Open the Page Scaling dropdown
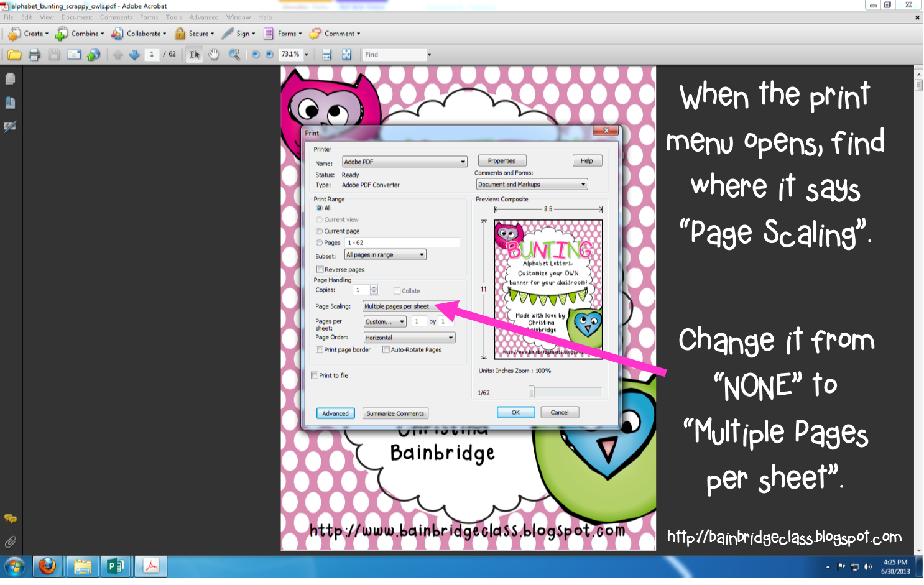 pos(410,306)
